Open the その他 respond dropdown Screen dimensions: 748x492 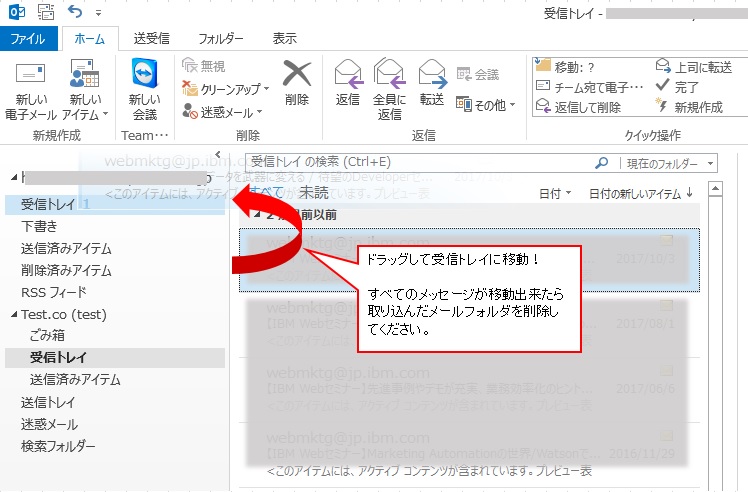tap(486, 104)
